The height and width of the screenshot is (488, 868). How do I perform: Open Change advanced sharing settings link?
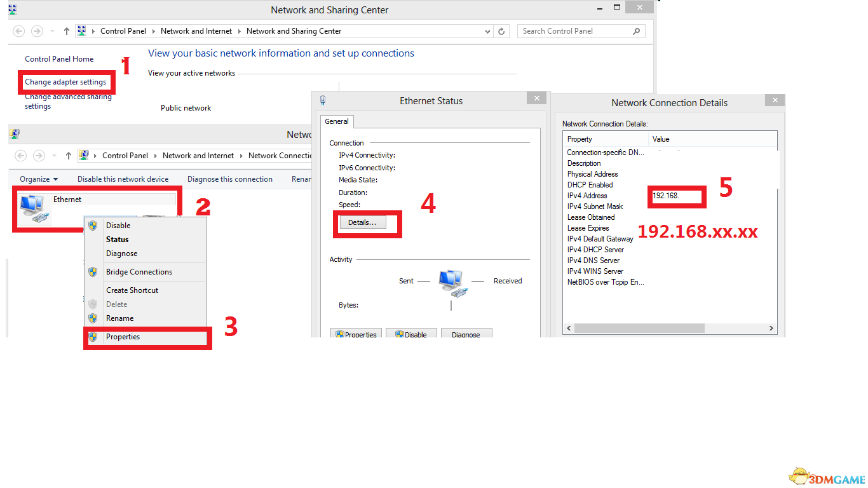pyautogui.click(x=68, y=102)
